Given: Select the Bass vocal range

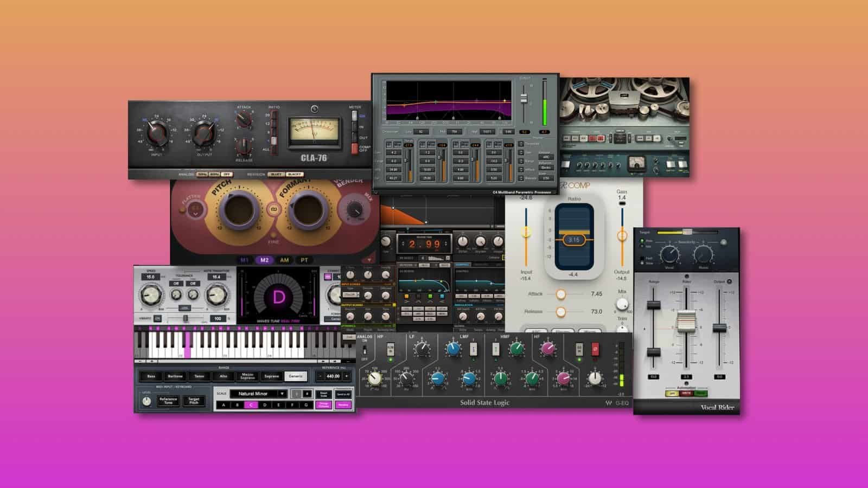Looking at the screenshot, I should [151, 376].
